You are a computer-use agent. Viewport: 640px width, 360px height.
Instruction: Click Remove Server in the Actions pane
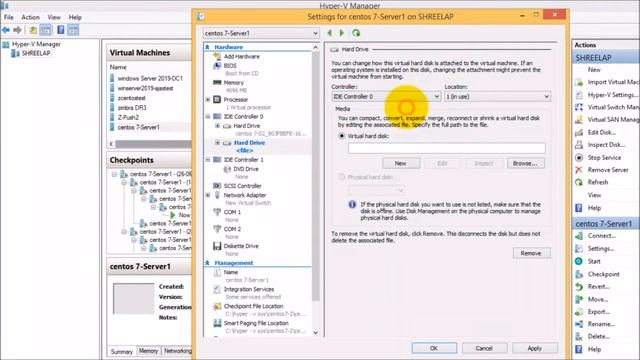608,170
